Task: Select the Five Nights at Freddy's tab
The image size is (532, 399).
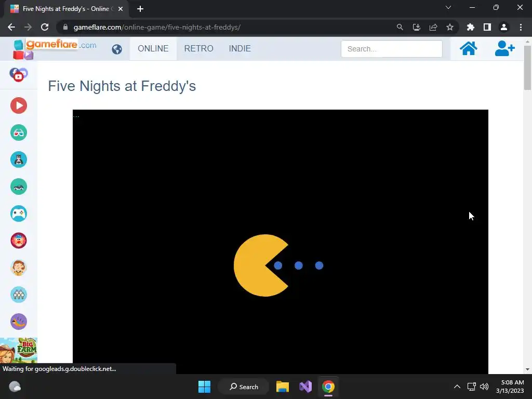Action: click(x=66, y=9)
